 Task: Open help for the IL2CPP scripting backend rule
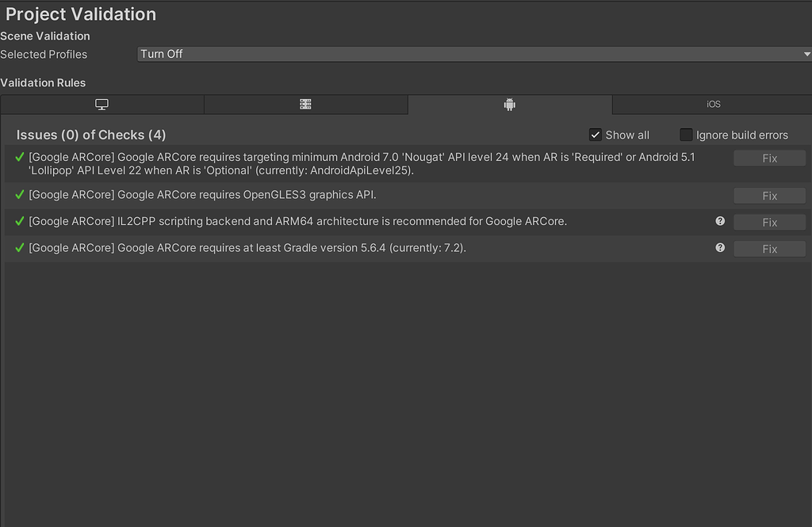[719, 221]
